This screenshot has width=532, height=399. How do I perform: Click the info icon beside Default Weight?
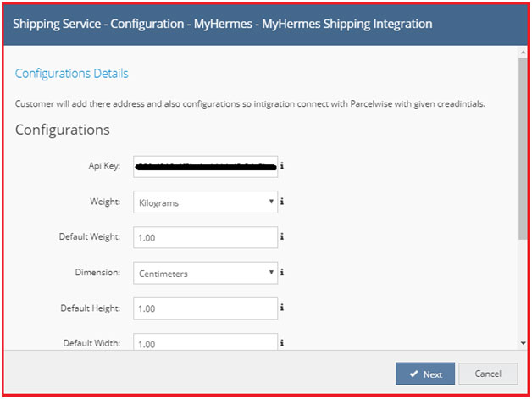282,236
